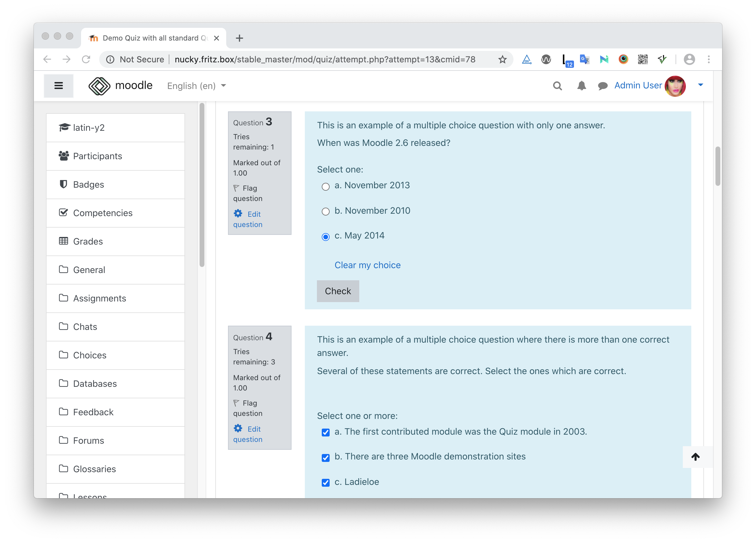Open the search magnifier icon
Viewport: 756px width, 543px height.
click(x=557, y=86)
